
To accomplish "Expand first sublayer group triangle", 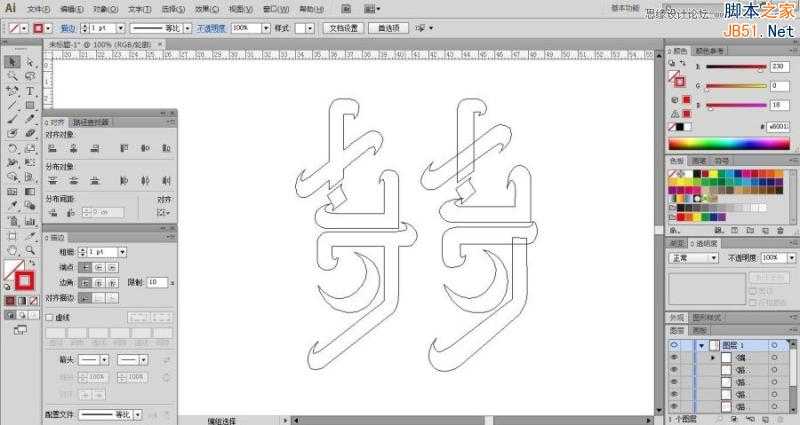I will point(713,358).
